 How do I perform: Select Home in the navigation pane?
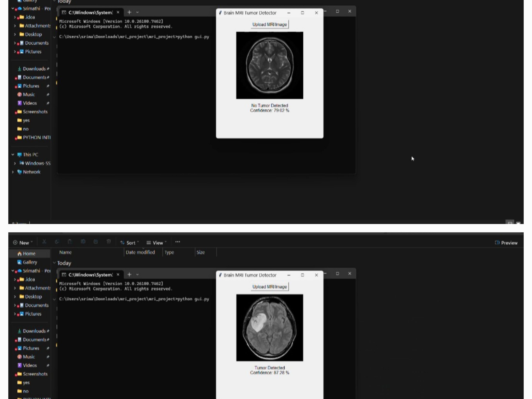(x=29, y=253)
